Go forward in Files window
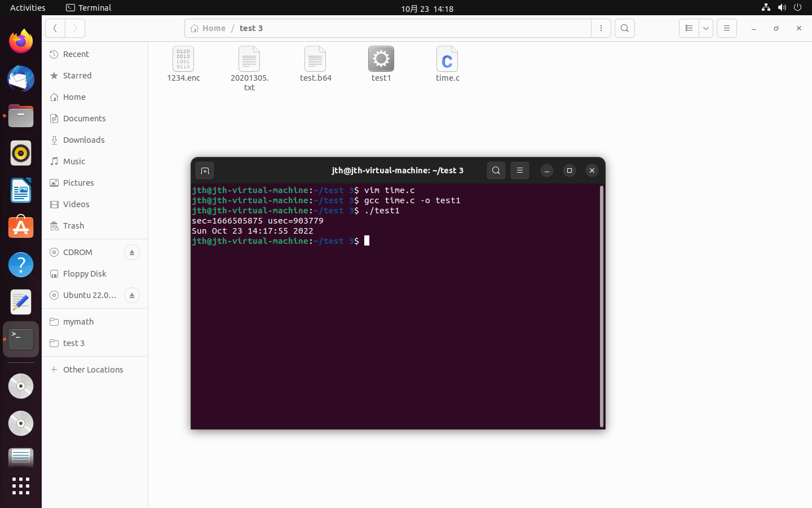 [75, 28]
